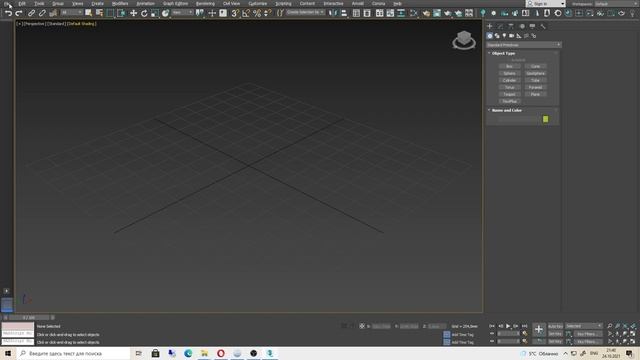Image resolution: width=640 pixels, height=360 pixels.
Task: Click the Cylinder primitive button
Action: click(x=509, y=80)
